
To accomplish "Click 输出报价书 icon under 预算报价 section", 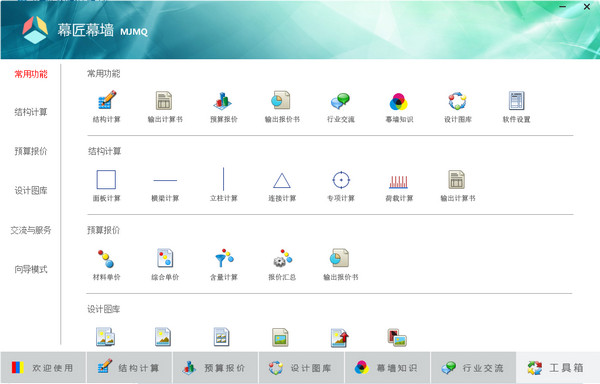I will tap(339, 258).
